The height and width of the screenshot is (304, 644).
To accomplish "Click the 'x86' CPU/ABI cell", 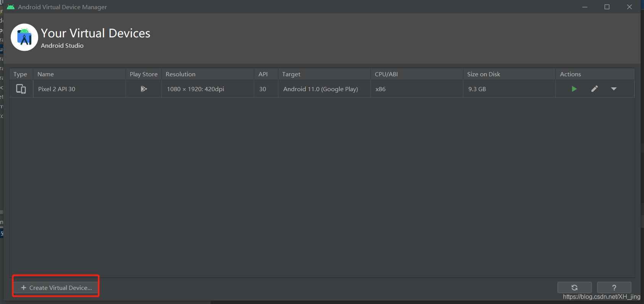I will [417, 89].
